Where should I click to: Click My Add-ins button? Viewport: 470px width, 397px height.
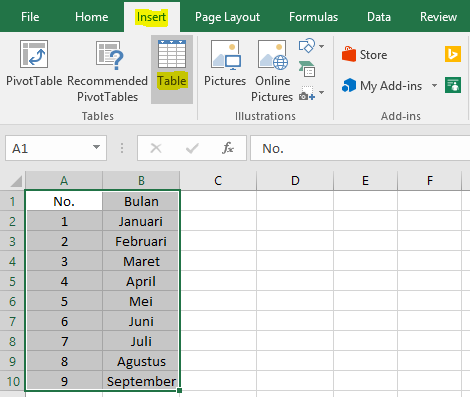pyautogui.click(x=382, y=86)
